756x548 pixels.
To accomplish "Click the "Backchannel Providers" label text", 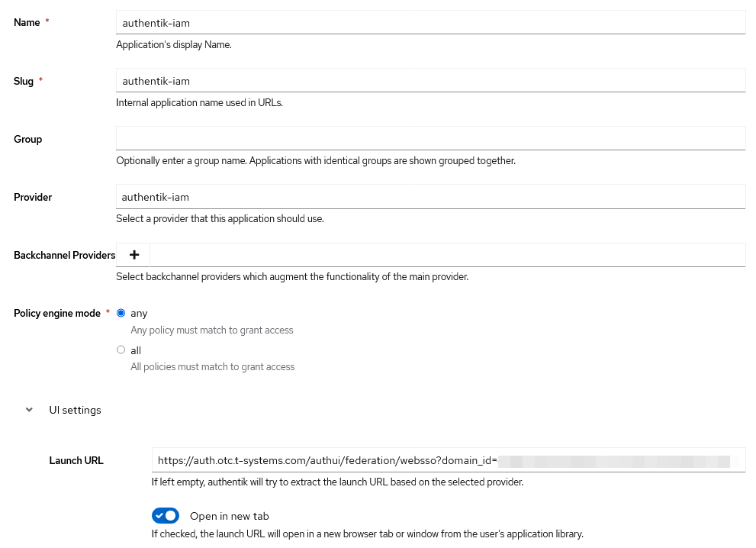I will click(x=64, y=255).
